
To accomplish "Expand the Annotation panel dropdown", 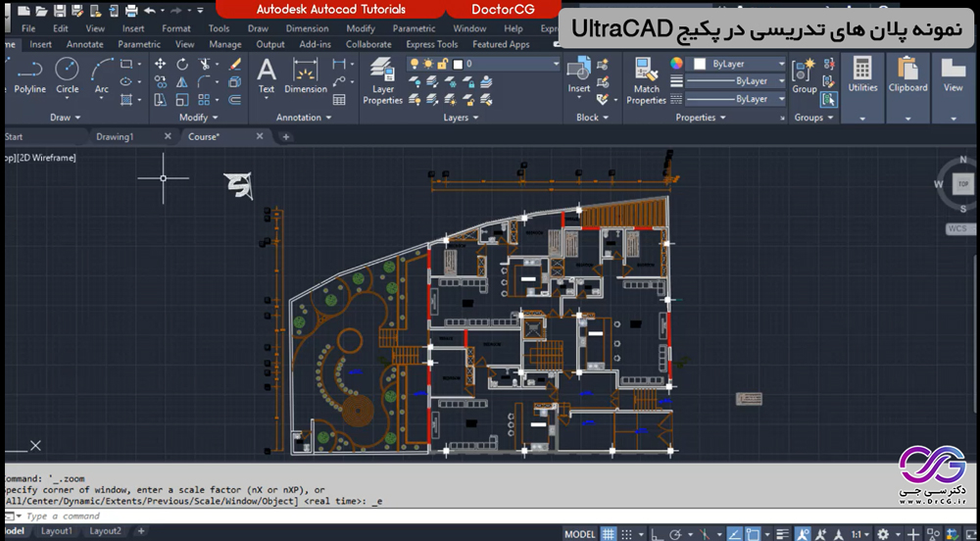I will (x=303, y=118).
